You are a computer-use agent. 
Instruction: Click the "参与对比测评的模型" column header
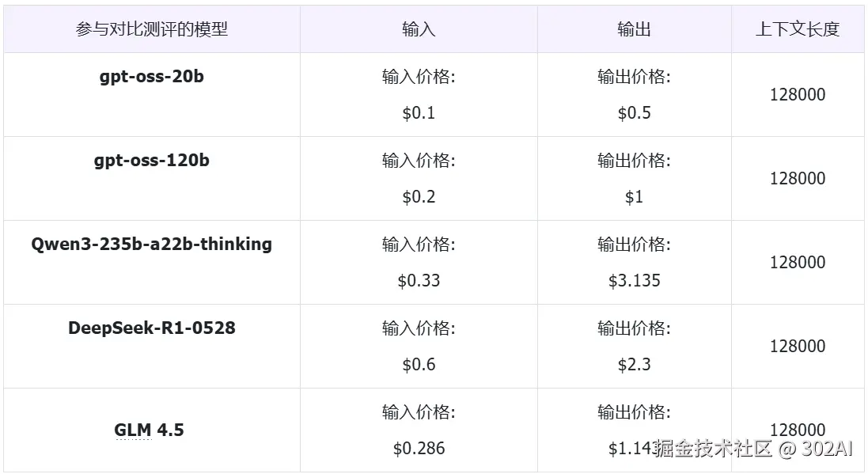coord(151,29)
